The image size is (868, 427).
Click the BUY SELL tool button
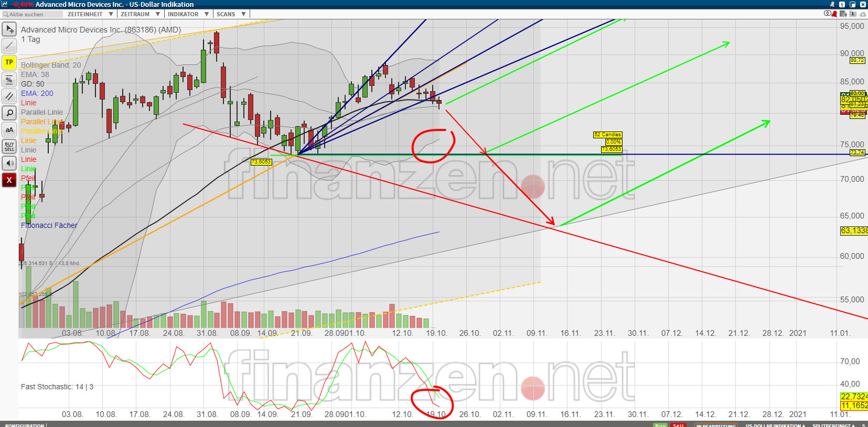[x=9, y=147]
